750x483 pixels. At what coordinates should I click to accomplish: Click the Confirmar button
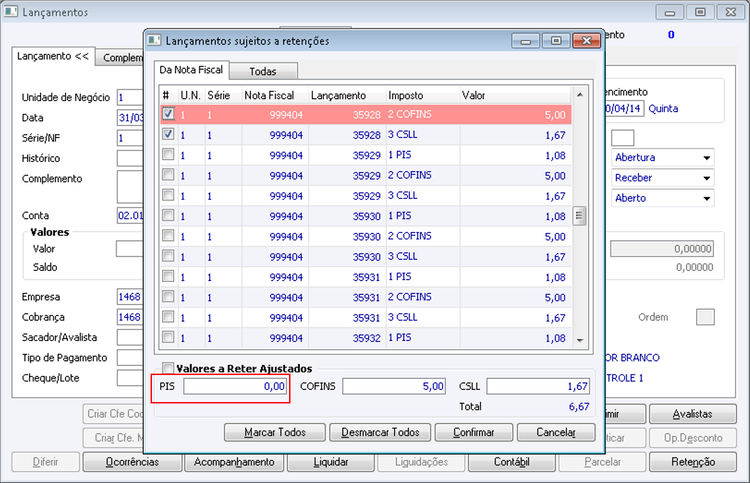pos(474,432)
